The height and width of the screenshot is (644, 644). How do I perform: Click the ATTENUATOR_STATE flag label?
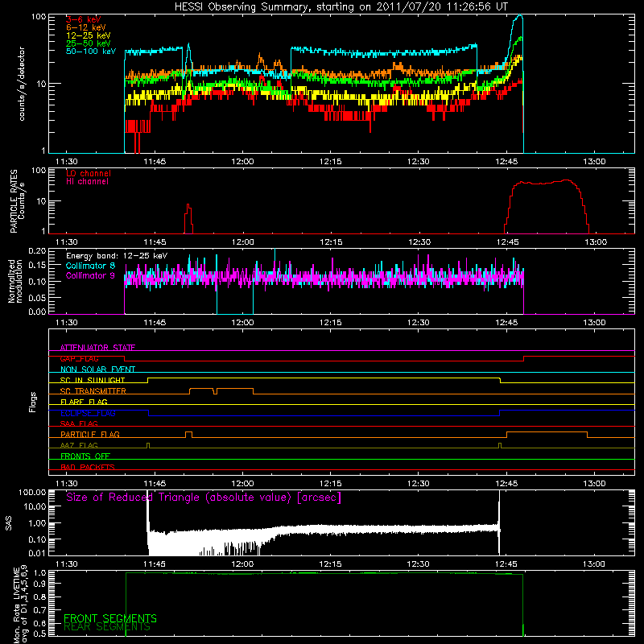(97, 348)
